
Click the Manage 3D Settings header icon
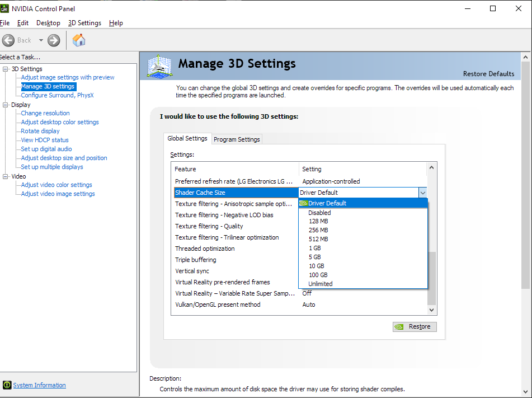pyautogui.click(x=159, y=65)
